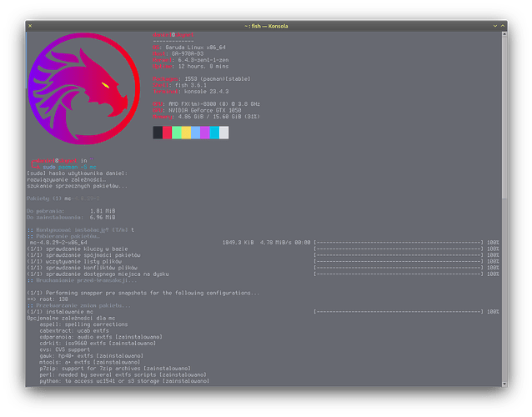Screen dimensions: 532x417
Task: Click the 'GPU: NVIDIA GeForce GTX 1050' line
Action: coord(197,110)
